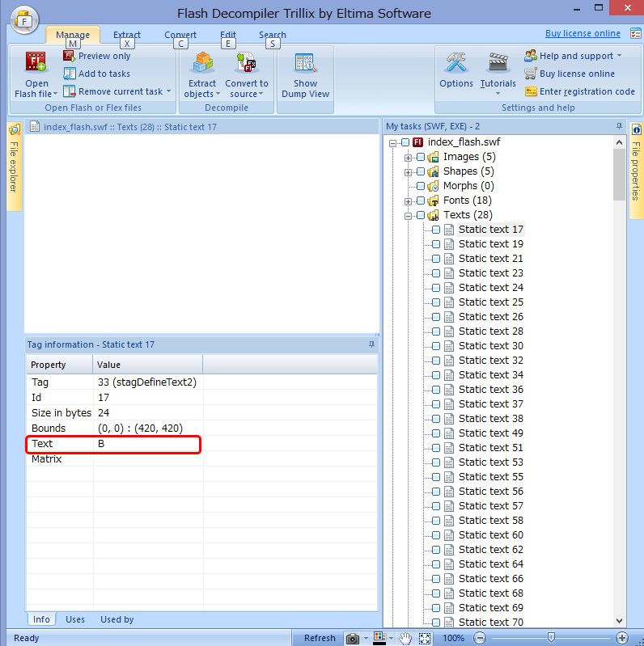Click the zoom out minus button
Screen dimensions: 644x646
(x=480, y=638)
